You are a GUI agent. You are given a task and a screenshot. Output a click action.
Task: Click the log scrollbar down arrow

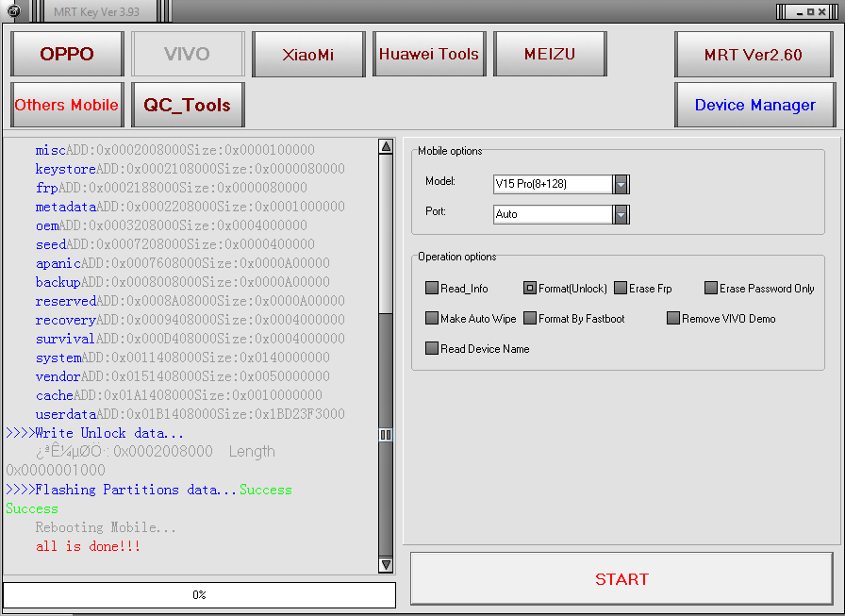[x=386, y=565]
